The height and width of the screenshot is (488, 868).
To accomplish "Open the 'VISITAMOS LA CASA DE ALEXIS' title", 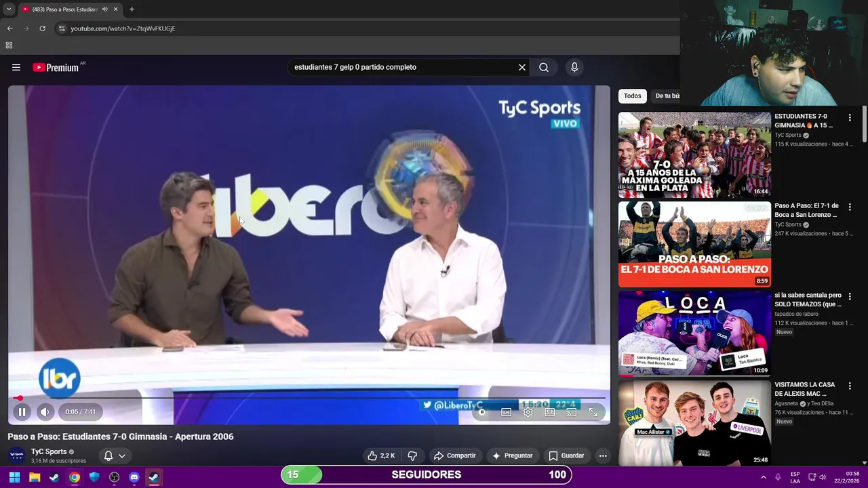I will tap(805, 389).
